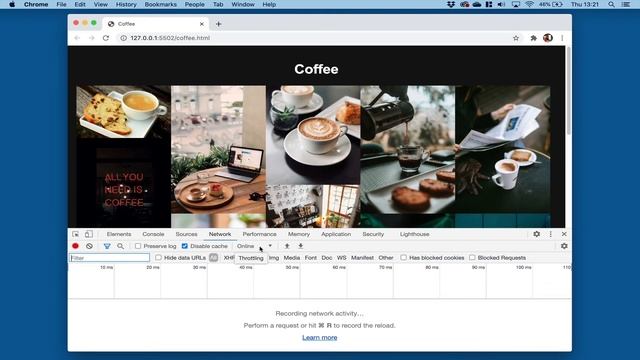Open Chrome three-dot menu

pos(562,38)
